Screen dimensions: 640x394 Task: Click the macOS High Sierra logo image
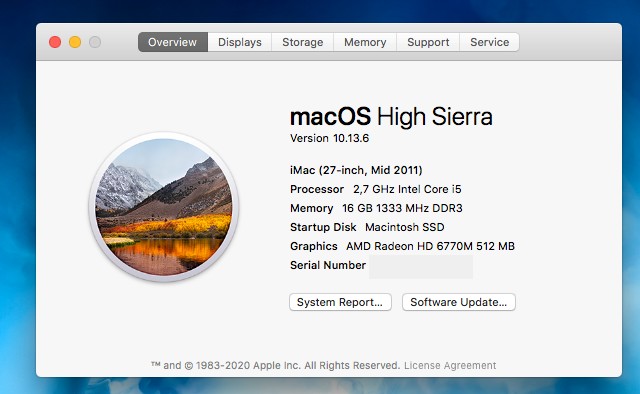click(x=164, y=207)
